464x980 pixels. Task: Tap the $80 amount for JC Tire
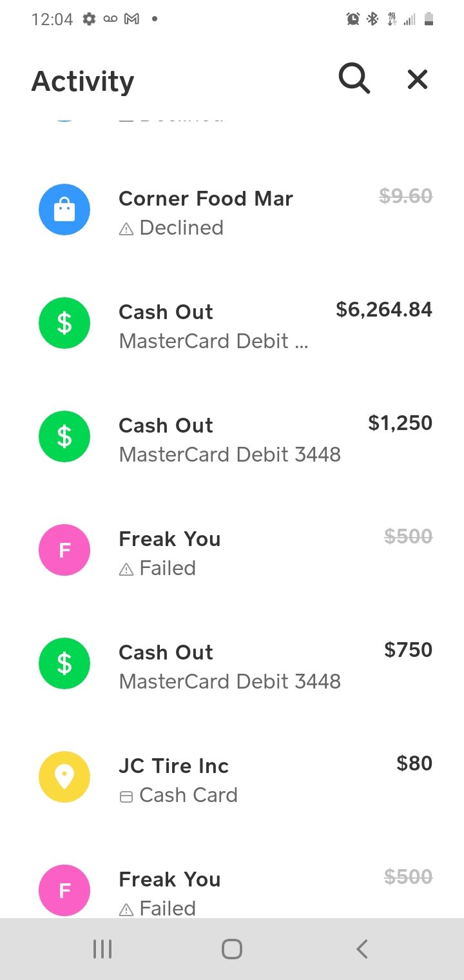click(414, 763)
